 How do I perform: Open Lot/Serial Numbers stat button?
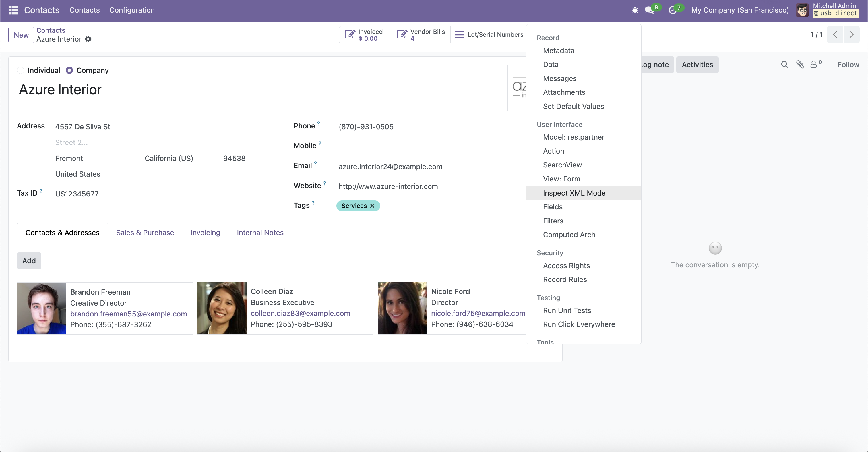coord(489,35)
